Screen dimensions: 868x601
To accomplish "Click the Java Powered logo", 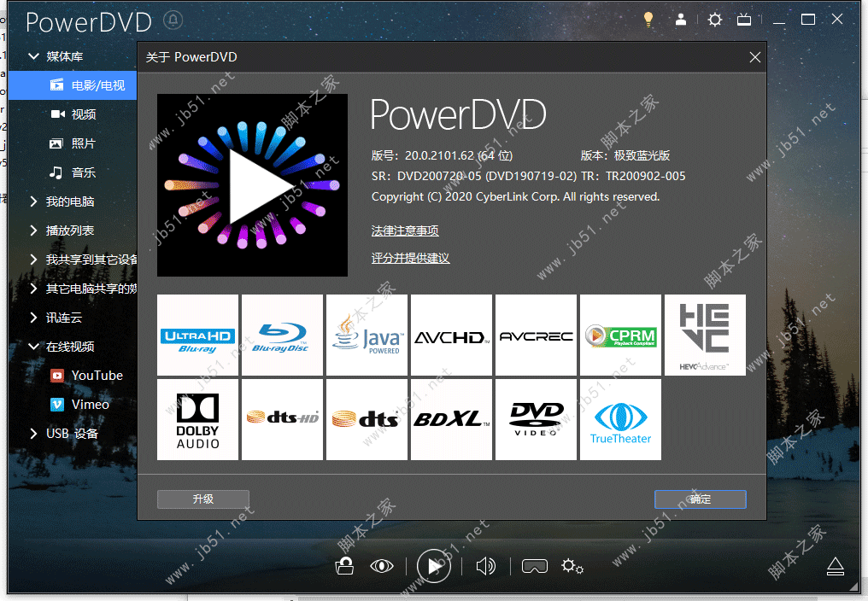I will pos(367,335).
